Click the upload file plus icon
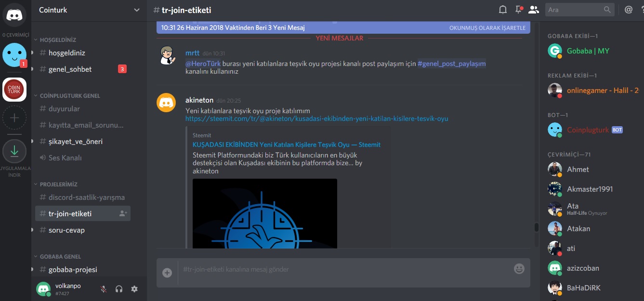644x301 pixels. [x=167, y=273]
